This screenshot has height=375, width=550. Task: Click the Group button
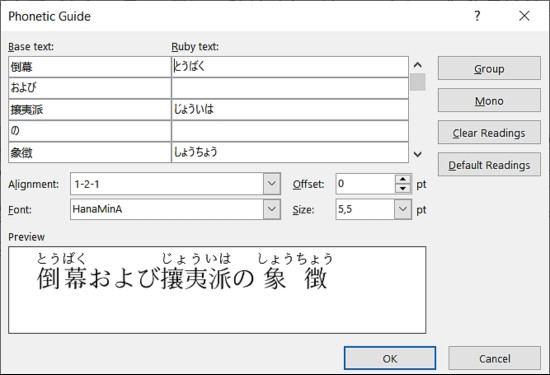(x=489, y=68)
